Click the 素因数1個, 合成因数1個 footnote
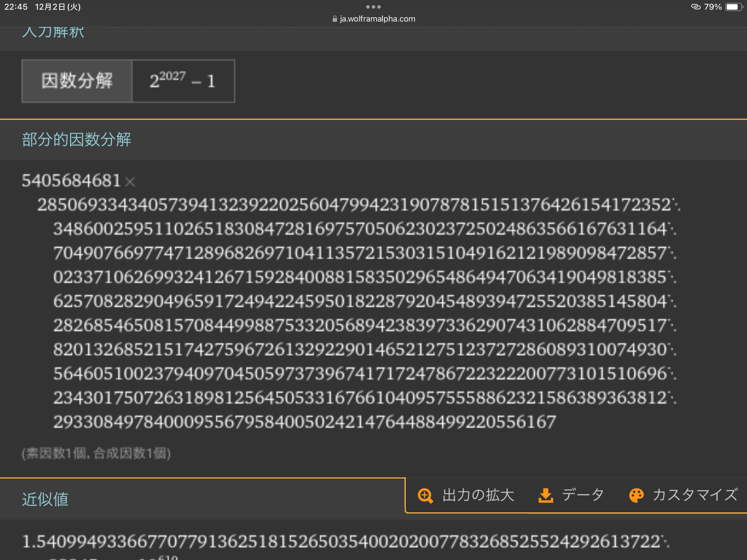The width and height of the screenshot is (747, 560). [x=96, y=453]
